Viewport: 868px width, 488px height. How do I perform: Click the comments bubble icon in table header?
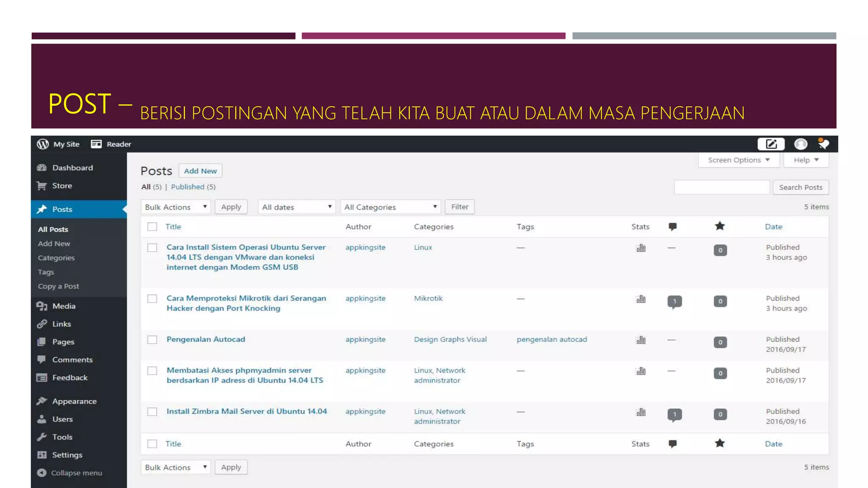tap(673, 227)
